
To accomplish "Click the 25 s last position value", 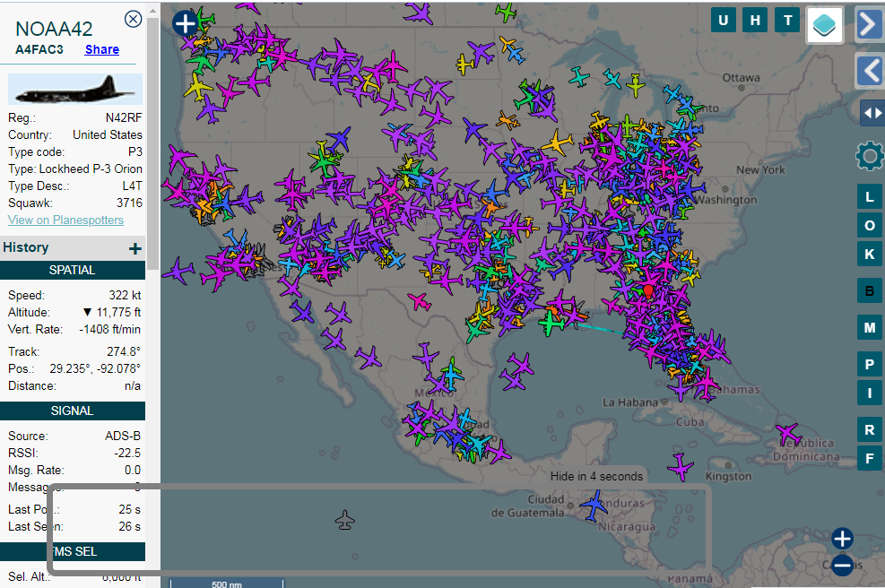I will pos(129,509).
